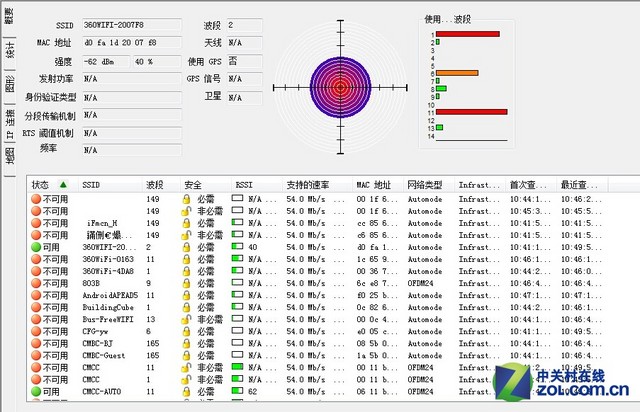
Task: Click the red status icon of iFmcn_H row
Action: [x=36, y=223]
